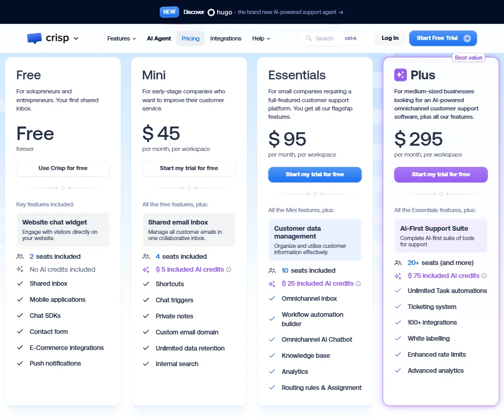The width and height of the screenshot is (504, 420).
Task: Click checkmark beside Omnichannel Inbox
Action: point(272,299)
